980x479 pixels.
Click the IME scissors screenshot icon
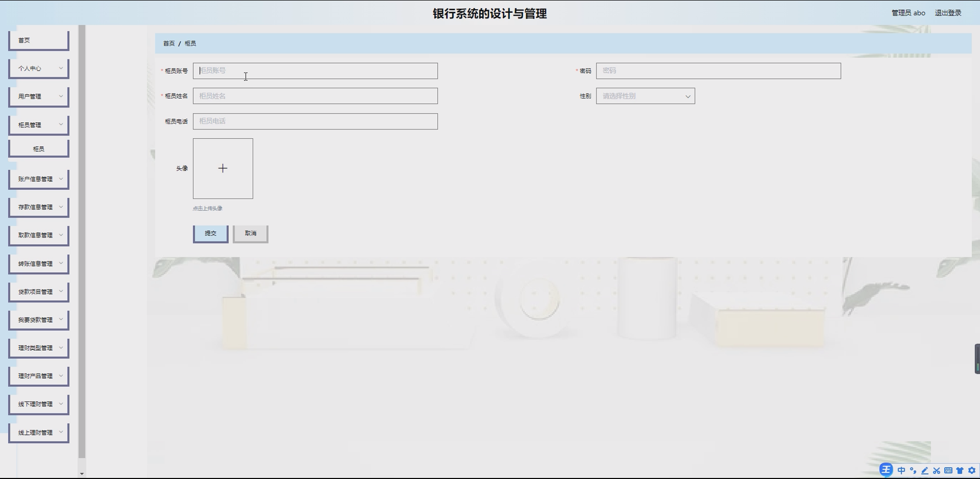click(936, 470)
